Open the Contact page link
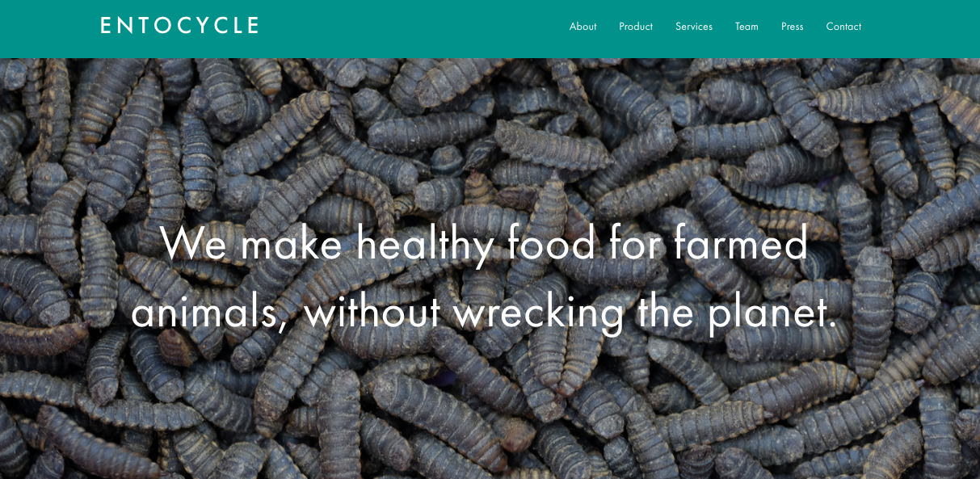 tap(843, 27)
